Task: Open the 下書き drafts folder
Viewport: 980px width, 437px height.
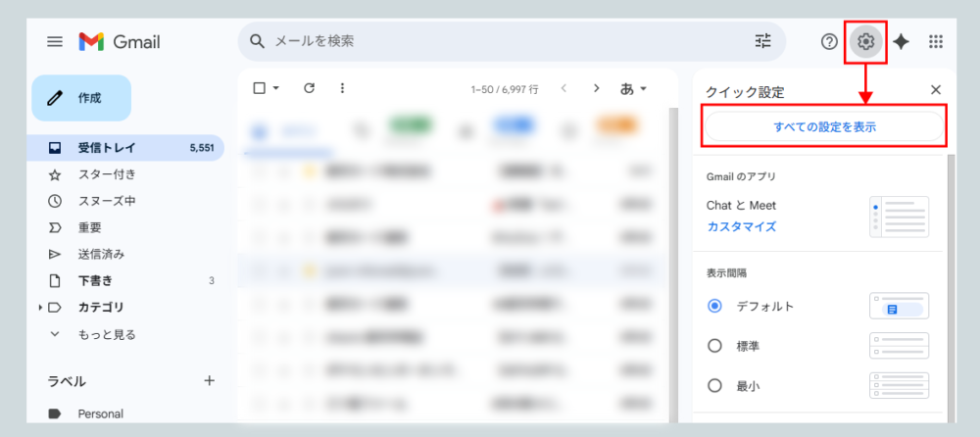Action: pos(94,281)
